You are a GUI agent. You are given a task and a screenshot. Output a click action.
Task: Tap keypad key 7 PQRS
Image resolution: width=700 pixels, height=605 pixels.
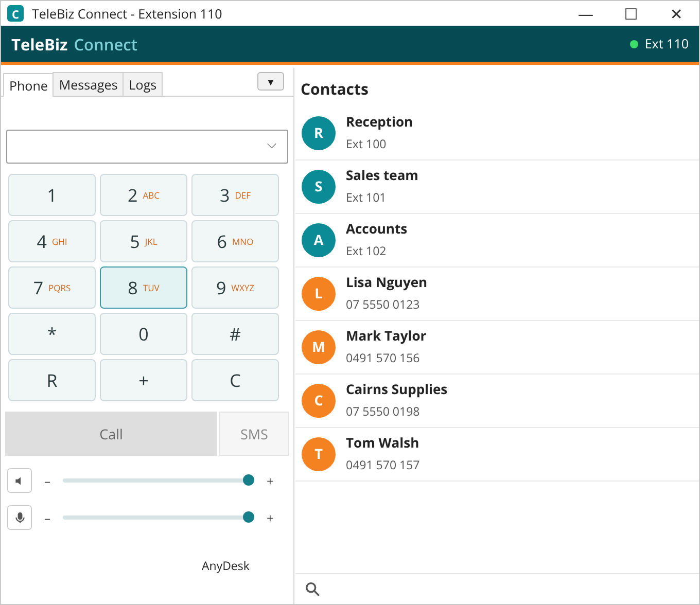click(x=52, y=288)
